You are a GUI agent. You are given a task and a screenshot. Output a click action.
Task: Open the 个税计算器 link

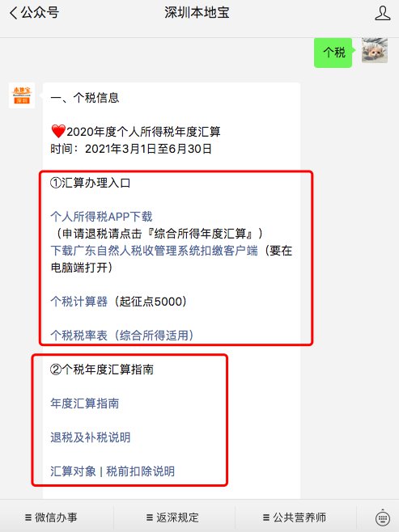(x=79, y=302)
